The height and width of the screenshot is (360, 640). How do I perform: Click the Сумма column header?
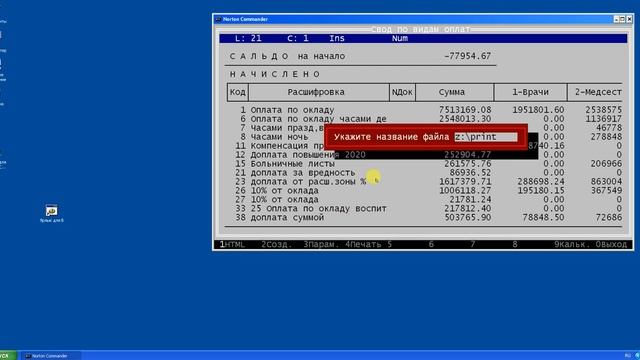point(455,92)
